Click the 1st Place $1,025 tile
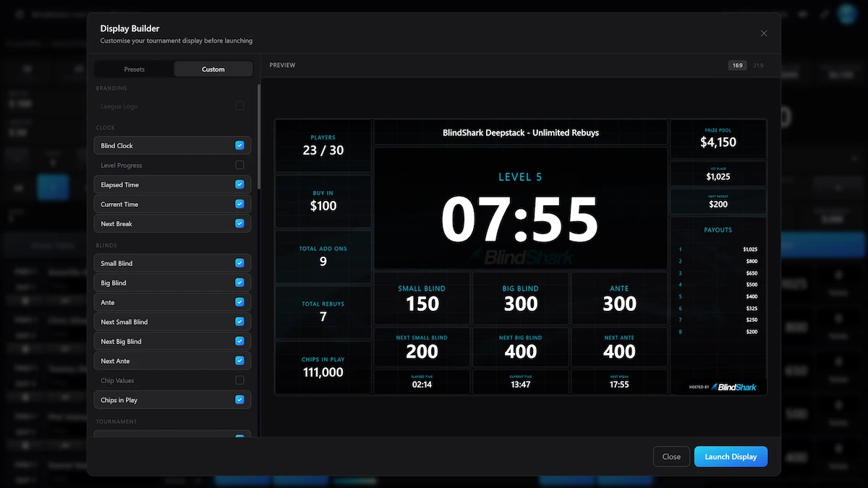This screenshot has height=488, width=868. point(718,174)
